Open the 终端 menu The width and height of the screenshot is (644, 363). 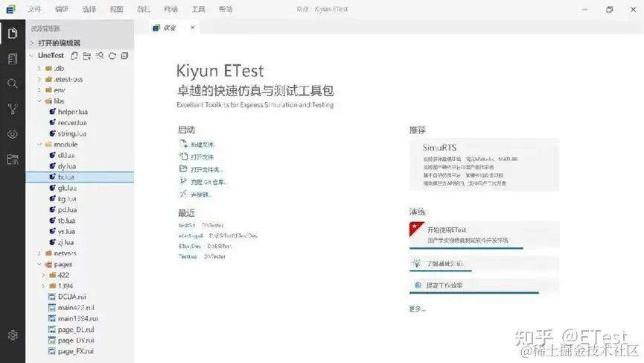click(170, 9)
